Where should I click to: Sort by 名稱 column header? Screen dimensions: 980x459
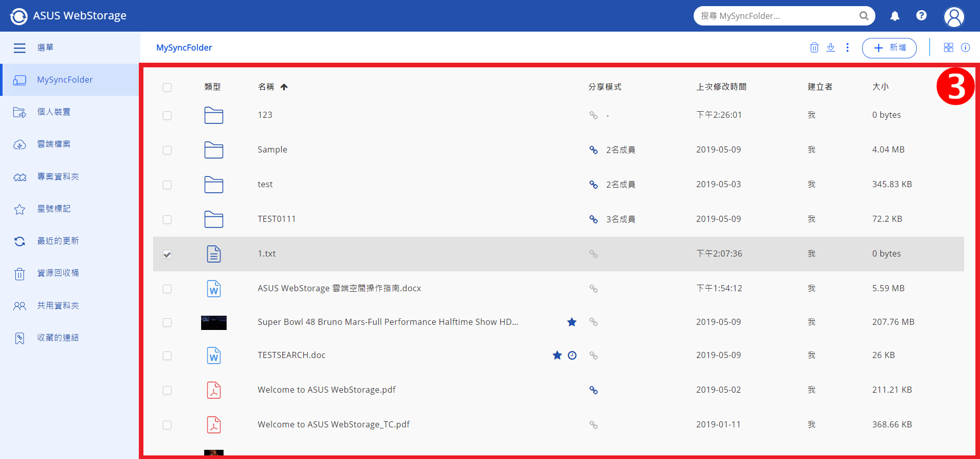(x=266, y=87)
